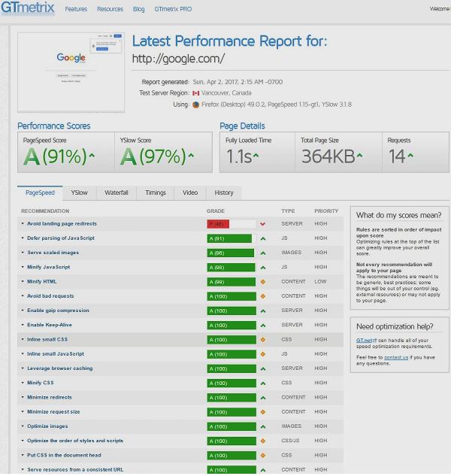Image resolution: width=451 pixels, height=476 pixels.
Task: Click Minimize redirects recommendation title
Action: [50, 398]
